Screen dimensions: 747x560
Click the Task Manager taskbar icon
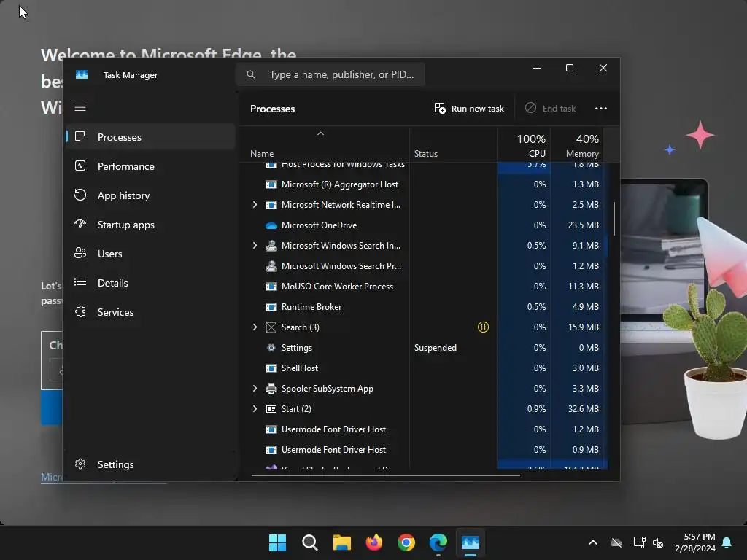pyautogui.click(x=471, y=542)
